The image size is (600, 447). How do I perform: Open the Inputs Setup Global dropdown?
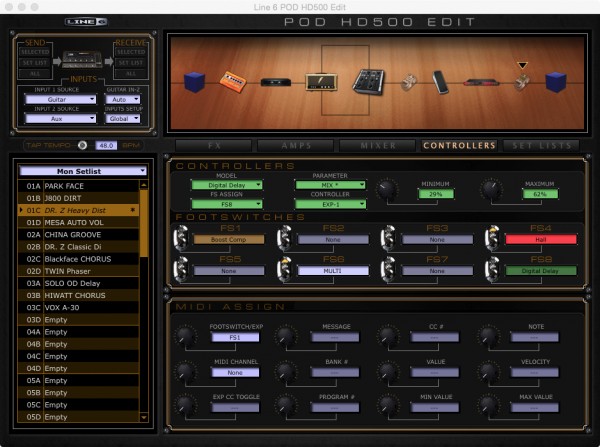(123, 119)
